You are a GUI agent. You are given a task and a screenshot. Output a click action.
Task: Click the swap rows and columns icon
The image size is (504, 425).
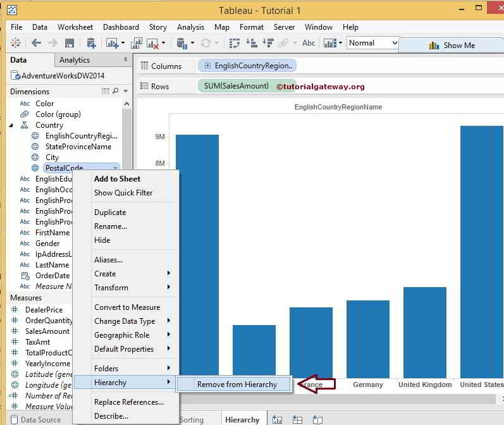[x=235, y=43]
